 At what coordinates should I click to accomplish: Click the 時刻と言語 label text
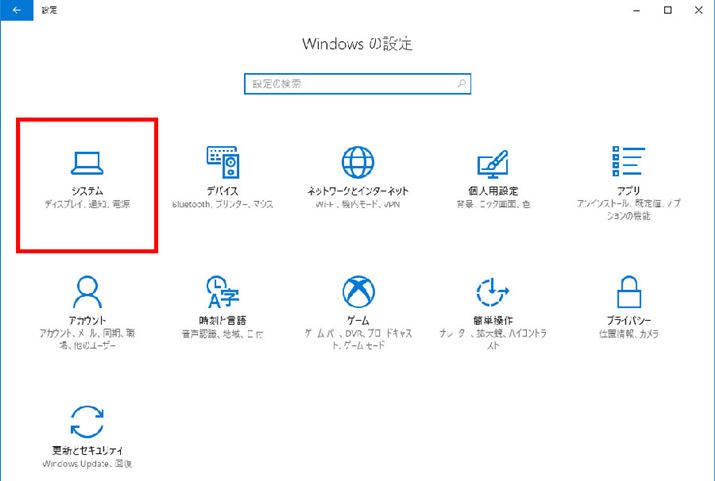223,320
